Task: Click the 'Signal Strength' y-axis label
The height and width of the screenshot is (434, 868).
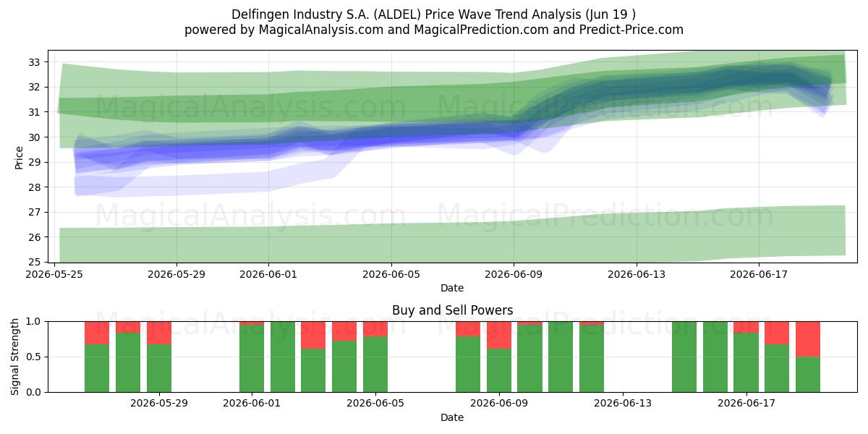Action: [15, 357]
